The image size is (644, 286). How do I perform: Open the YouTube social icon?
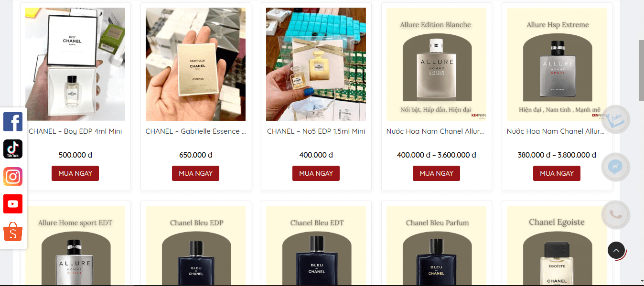point(13,204)
